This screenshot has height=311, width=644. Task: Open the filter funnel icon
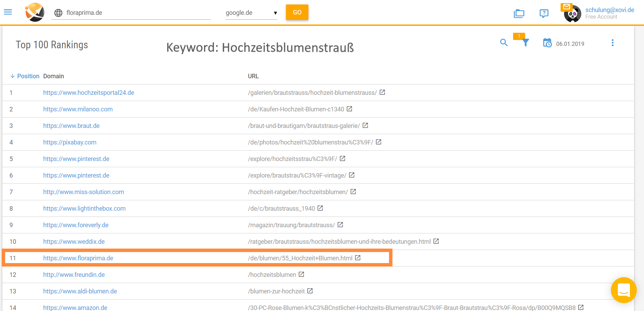click(x=525, y=42)
